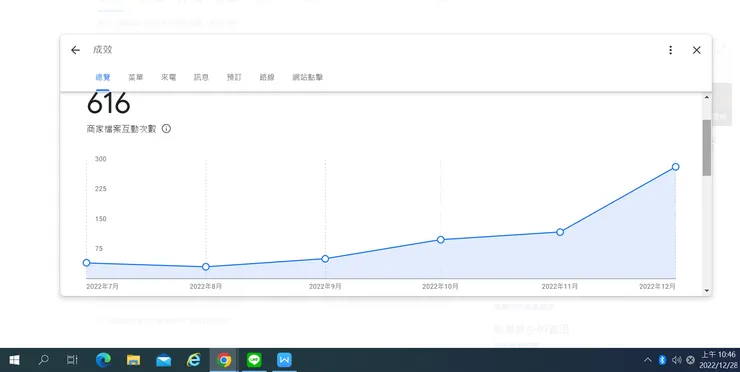Open the 預訂 tab
The image size is (740, 372).
click(x=234, y=77)
